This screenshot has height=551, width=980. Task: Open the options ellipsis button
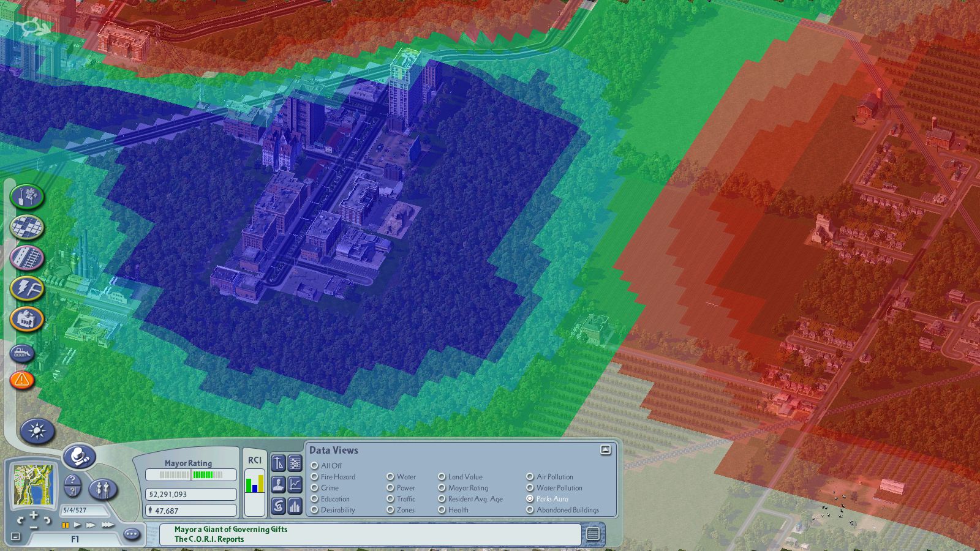pyautogui.click(x=132, y=534)
